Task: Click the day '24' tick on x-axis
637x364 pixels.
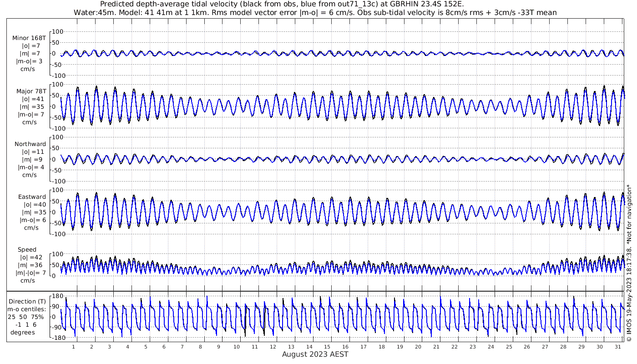Action: 490,347
